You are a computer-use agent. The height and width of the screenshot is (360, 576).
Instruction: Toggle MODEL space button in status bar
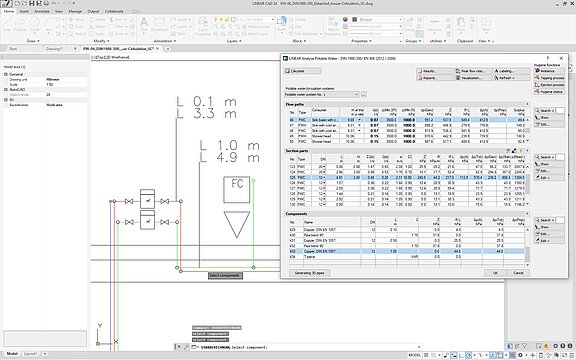pyautogui.click(x=414, y=355)
